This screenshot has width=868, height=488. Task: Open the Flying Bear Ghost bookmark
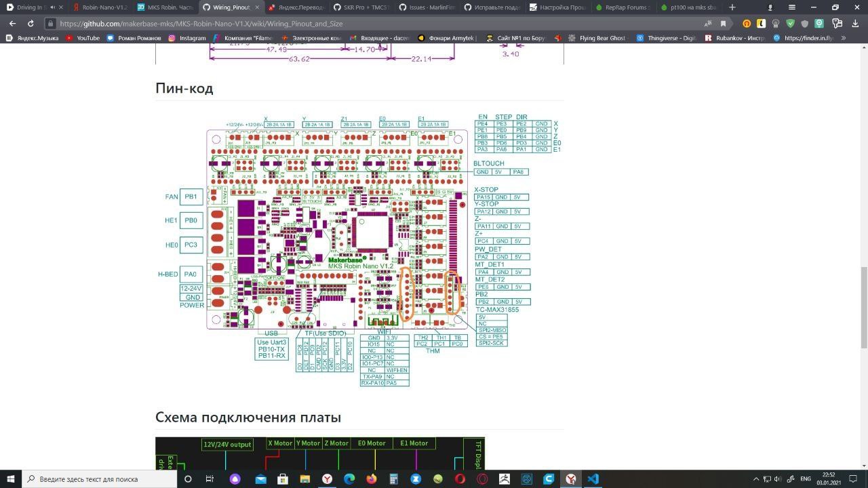(597, 38)
